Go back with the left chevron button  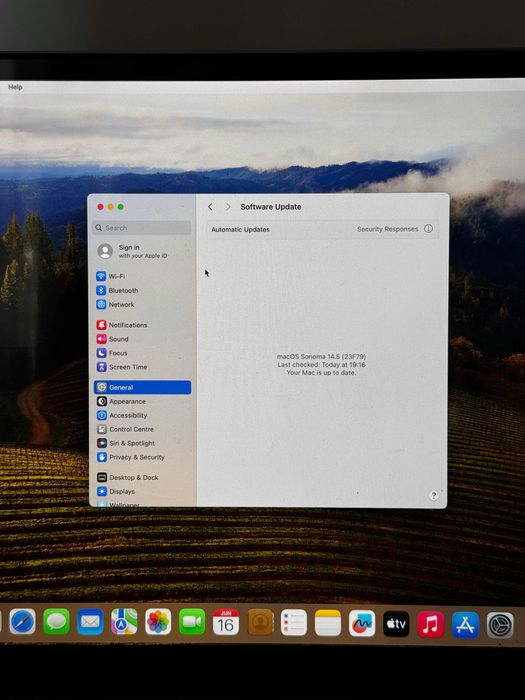pyautogui.click(x=210, y=207)
